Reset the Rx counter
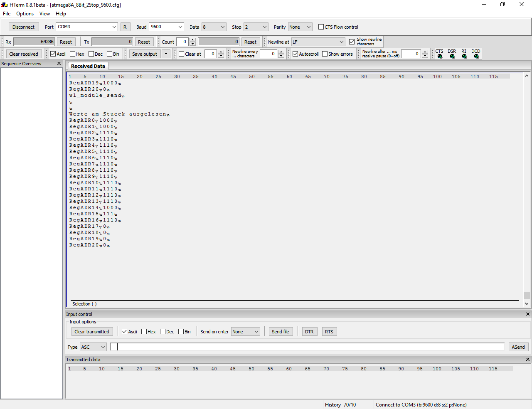This screenshot has height=409, width=532. click(66, 42)
